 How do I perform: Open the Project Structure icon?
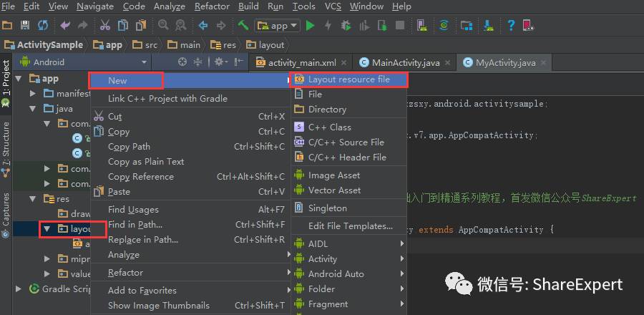point(466,26)
